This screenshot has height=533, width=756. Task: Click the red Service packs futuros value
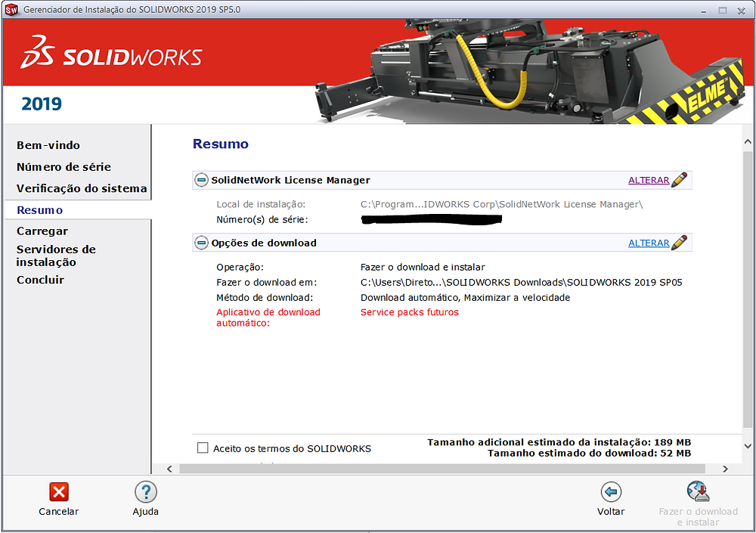tap(410, 312)
